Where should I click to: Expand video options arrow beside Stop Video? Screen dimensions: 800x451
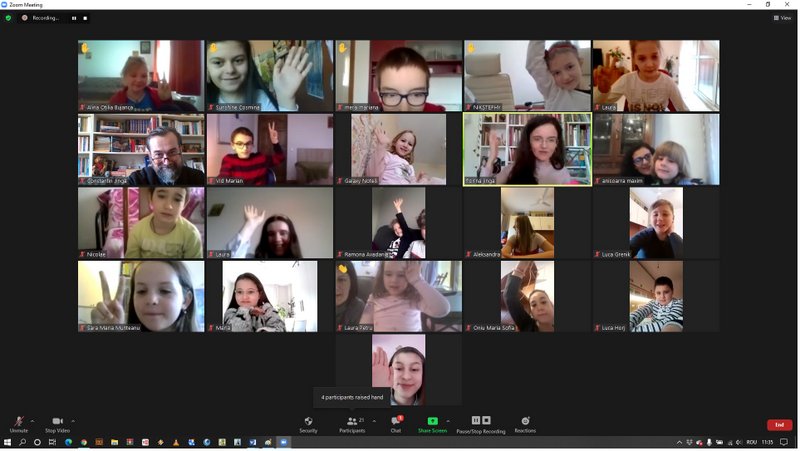click(x=73, y=421)
